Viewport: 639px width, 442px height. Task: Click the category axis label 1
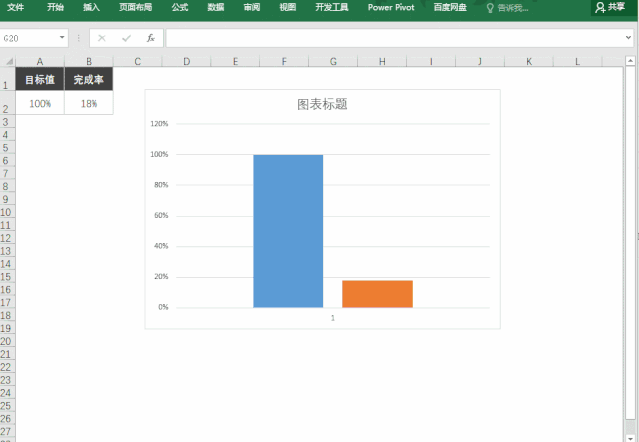coord(333,318)
